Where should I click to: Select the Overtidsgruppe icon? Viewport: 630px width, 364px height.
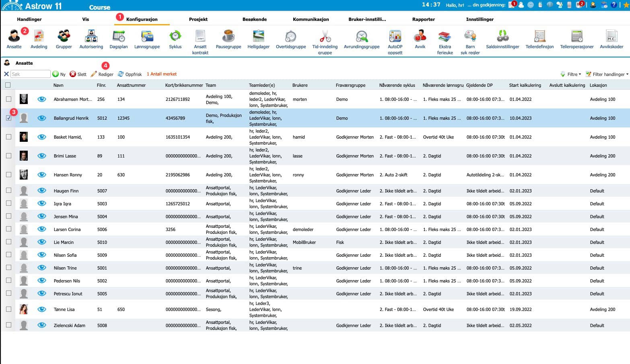coord(290,38)
